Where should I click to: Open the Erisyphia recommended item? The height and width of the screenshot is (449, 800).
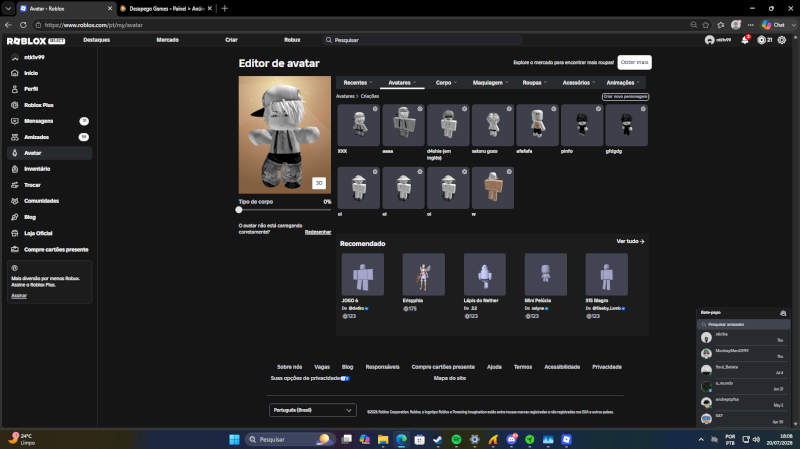[x=423, y=275]
